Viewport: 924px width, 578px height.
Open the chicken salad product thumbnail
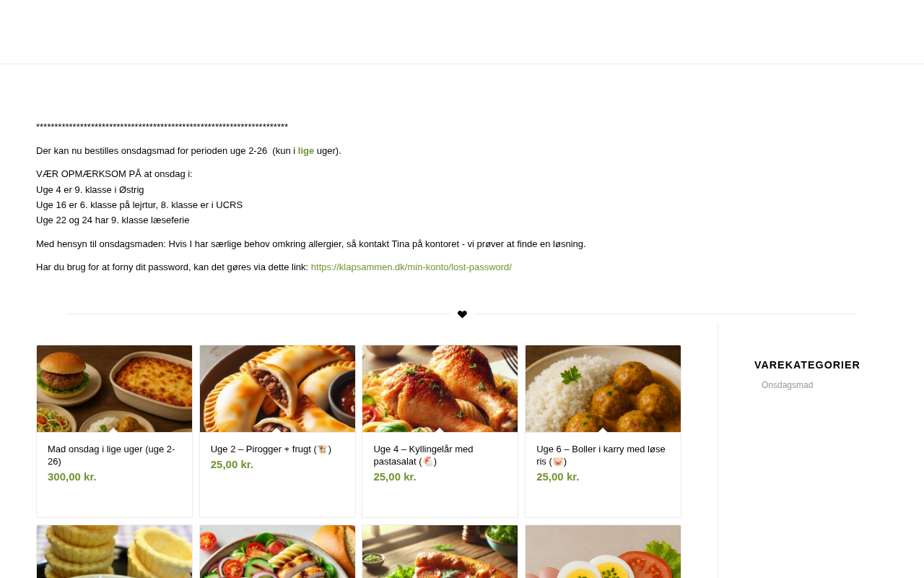pos(277,552)
